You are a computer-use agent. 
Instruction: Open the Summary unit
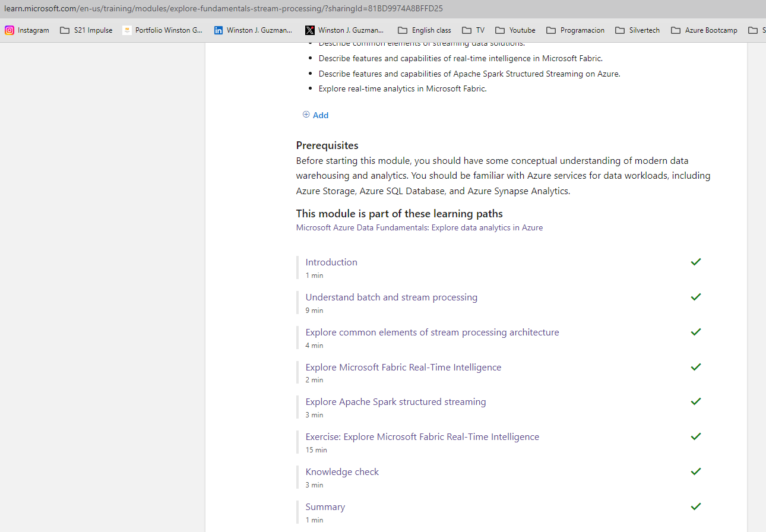click(x=325, y=506)
